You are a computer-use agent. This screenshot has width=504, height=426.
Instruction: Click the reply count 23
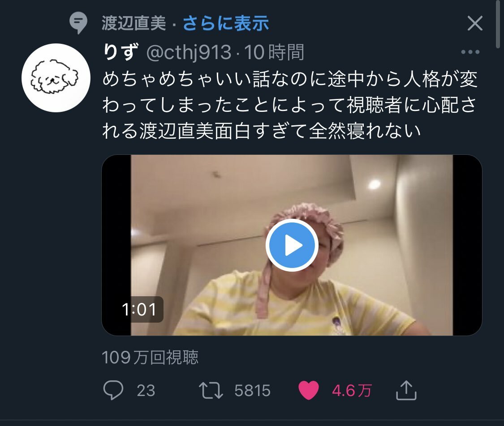click(x=146, y=390)
